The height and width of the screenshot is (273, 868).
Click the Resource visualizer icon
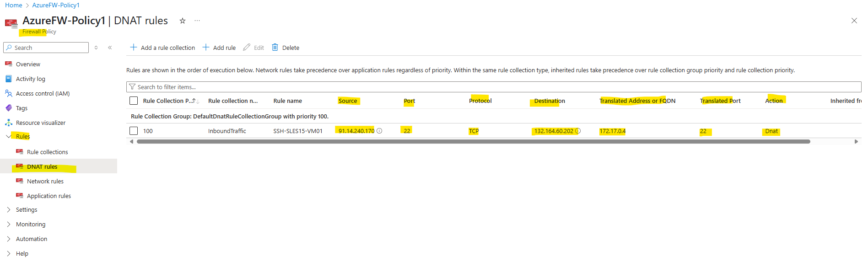(9, 123)
